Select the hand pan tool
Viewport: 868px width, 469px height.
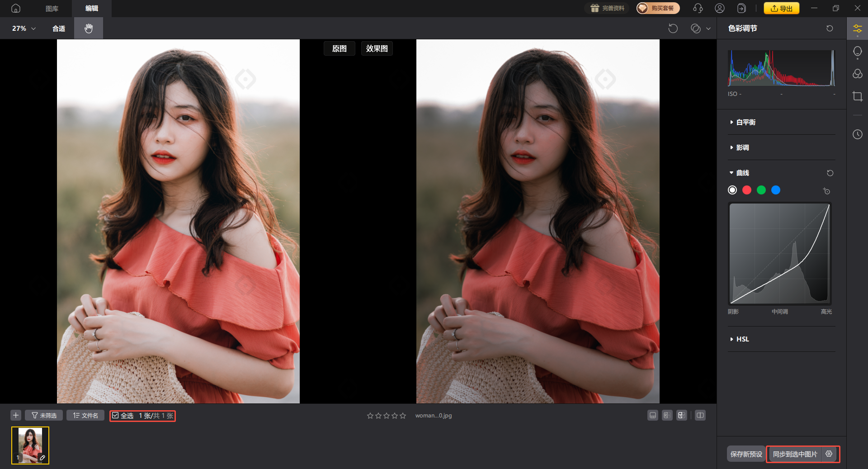pyautogui.click(x=89, y=28)
